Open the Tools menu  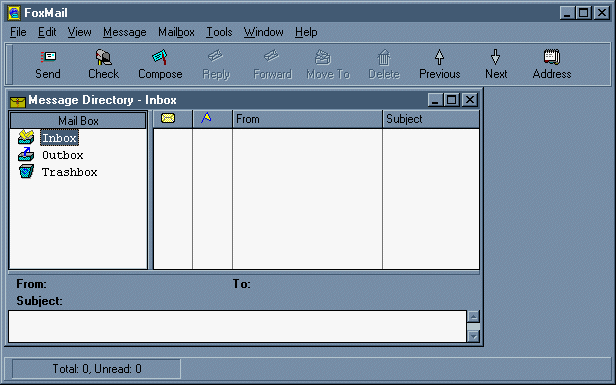tap(219, 32)
